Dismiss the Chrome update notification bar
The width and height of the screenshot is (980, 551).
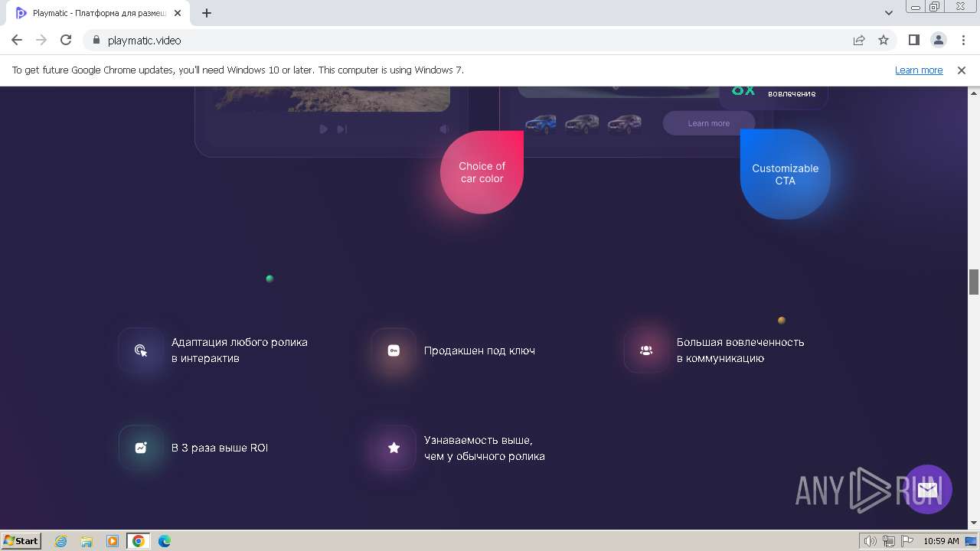[962, 70]
